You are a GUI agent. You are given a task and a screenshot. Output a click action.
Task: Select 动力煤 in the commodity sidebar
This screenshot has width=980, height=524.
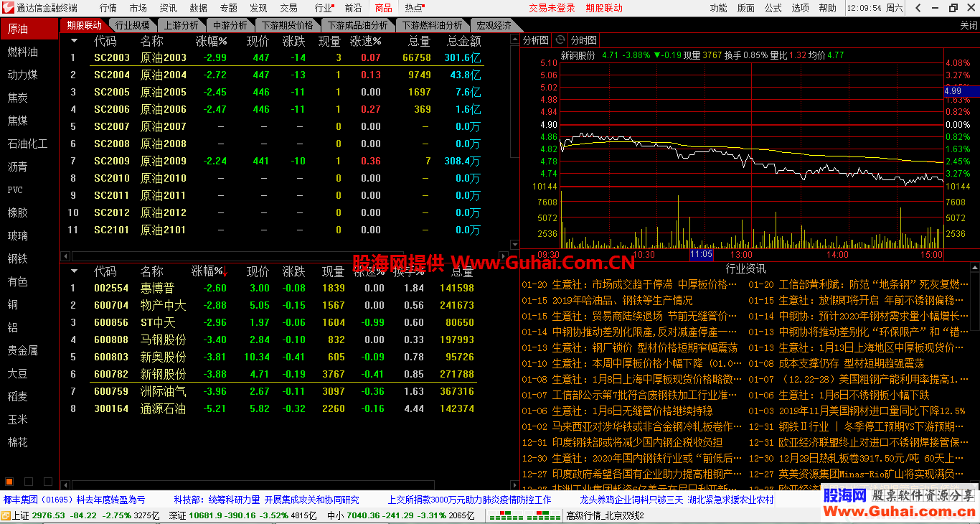(23, 75)
